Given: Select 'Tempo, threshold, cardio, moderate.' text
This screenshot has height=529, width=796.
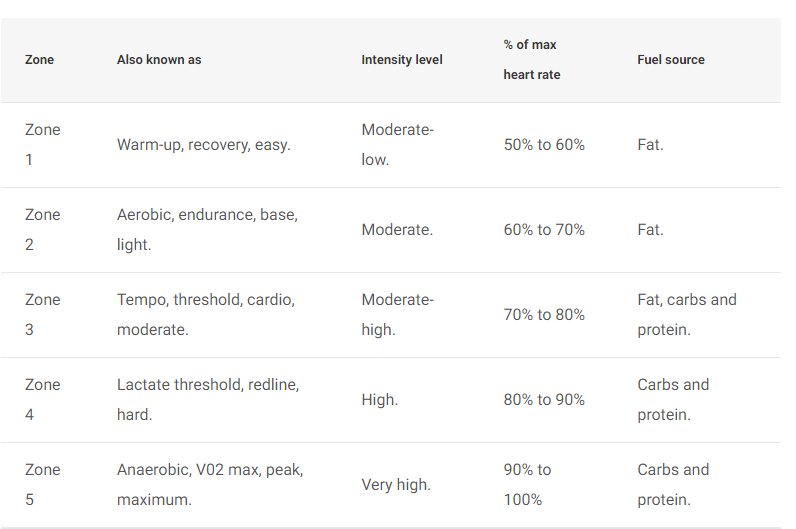Looking at the screenshot, I should 206,315.
